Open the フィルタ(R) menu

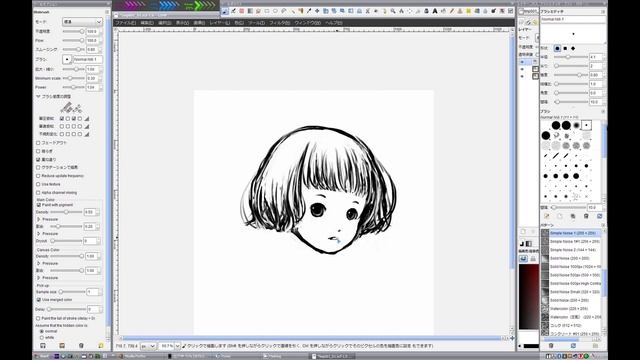[280, 23]
